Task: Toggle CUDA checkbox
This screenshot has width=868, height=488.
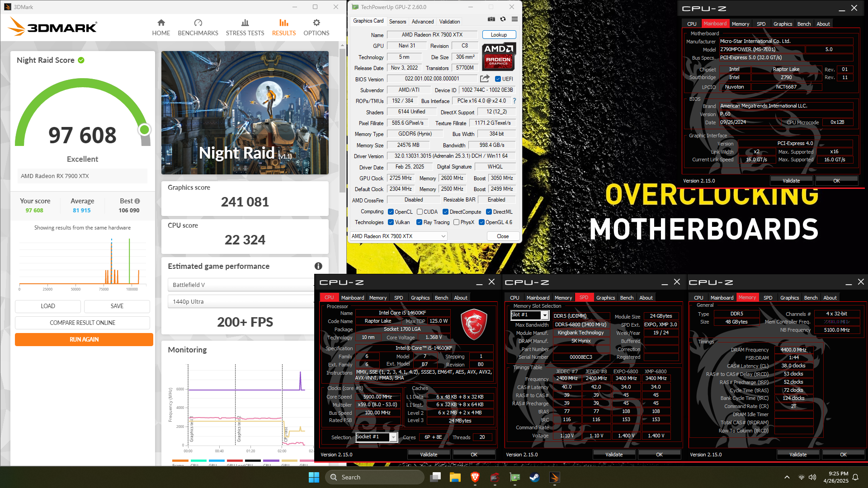Action: pos(420,212)
